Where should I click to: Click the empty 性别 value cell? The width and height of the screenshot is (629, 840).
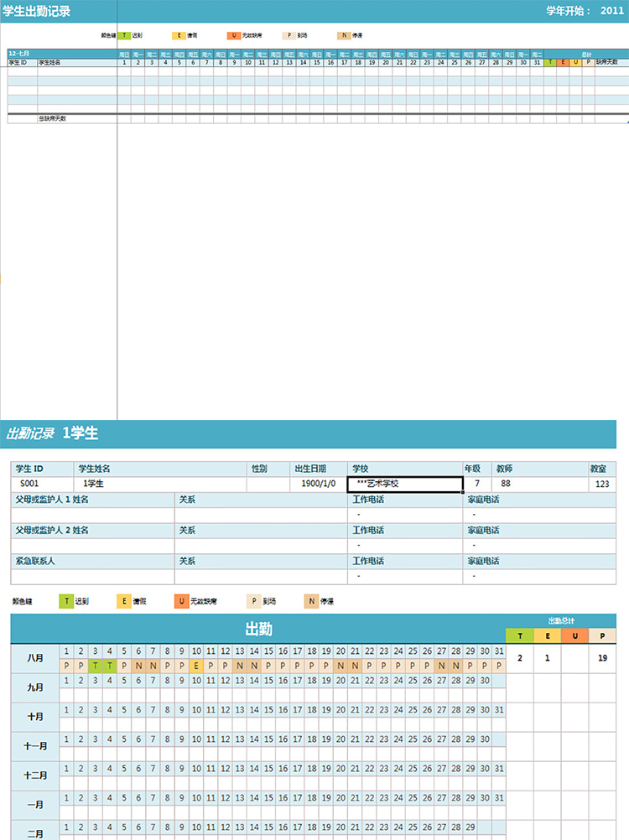[268, 484]
